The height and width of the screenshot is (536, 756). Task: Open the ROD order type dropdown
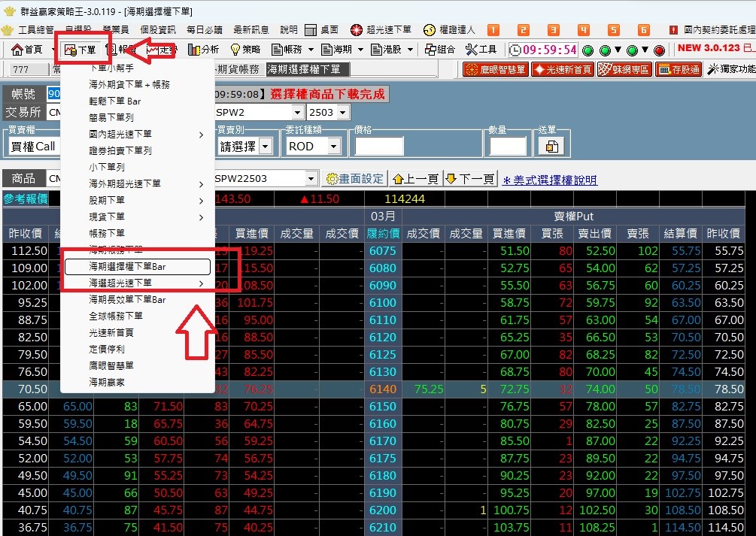click(313, 146)
